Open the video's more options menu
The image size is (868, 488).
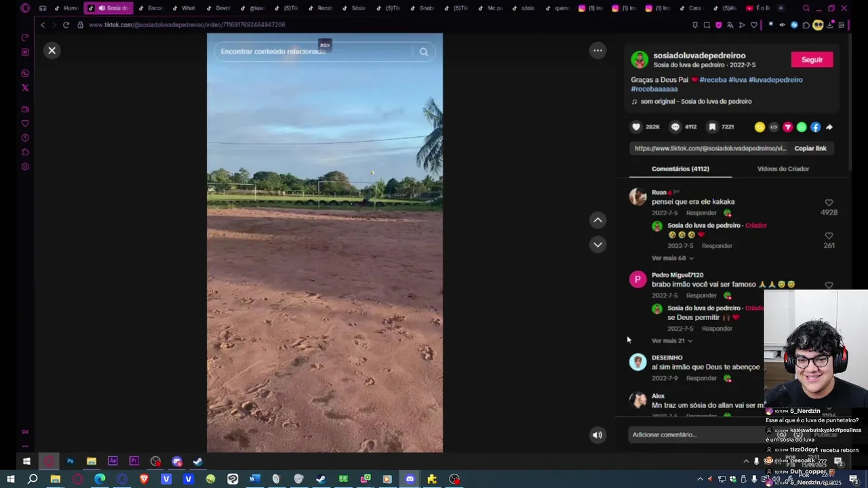click(x=597, y=50)
